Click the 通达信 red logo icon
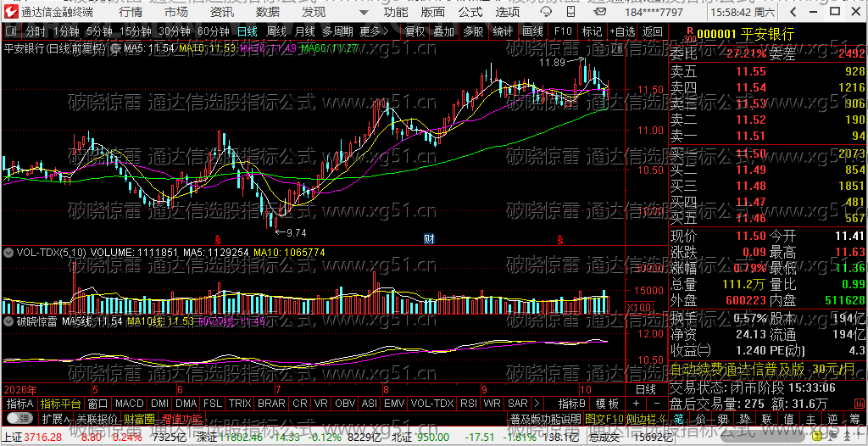Viewport: 868px width, 446px height. pos(11,12)
